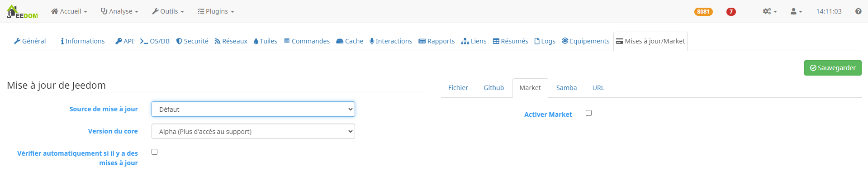Switch to the Github tab
This screenshot has height=186, width=868.
[x=493, y=88]
